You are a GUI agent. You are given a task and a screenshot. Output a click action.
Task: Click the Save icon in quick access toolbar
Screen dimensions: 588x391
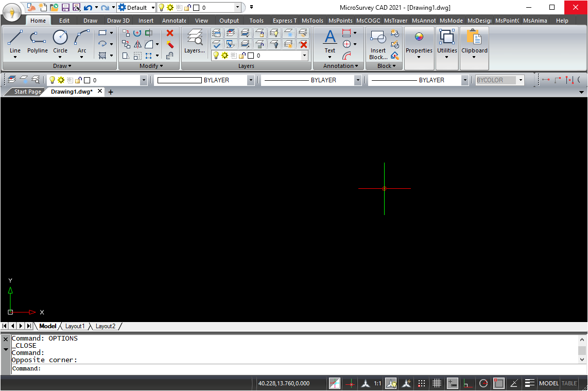[x=65, y=8]
